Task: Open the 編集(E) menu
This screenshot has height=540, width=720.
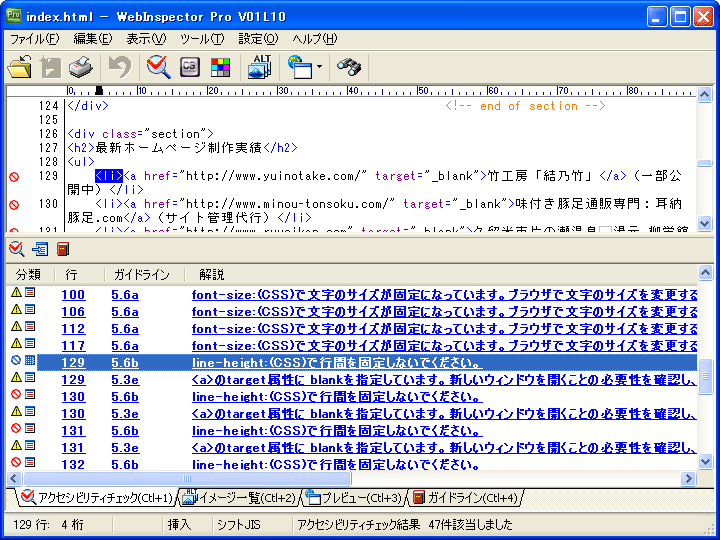Action: point(93,39)
